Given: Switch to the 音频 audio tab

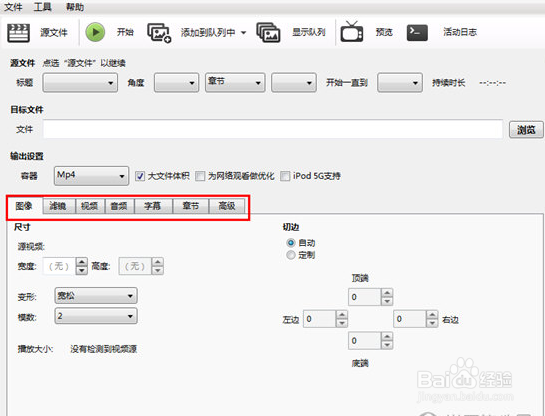Looking at the screenshot, I should click(x=119, y=206).
